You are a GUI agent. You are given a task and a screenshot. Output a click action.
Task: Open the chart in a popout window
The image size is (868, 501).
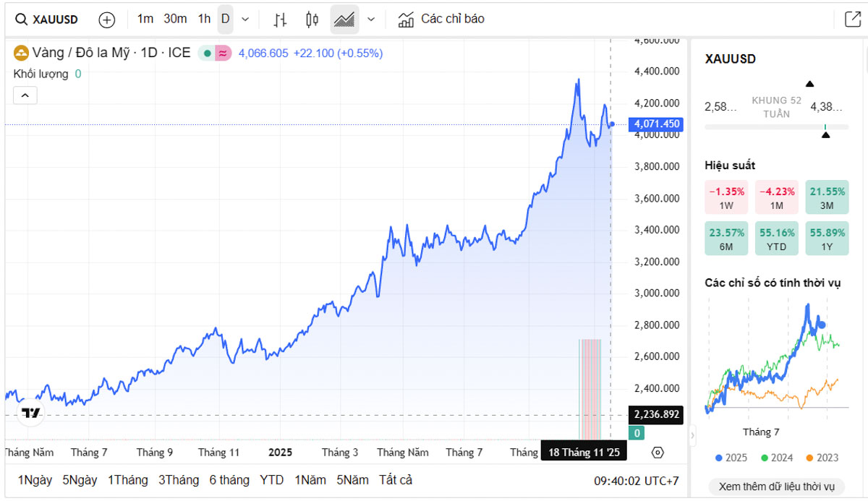pos(853,20)
